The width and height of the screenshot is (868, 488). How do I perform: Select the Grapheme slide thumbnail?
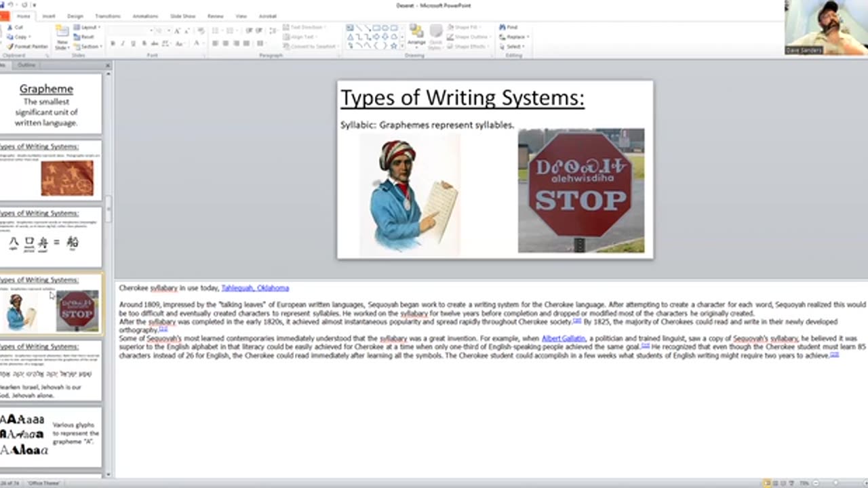pyautogui.click(x=50, y=104)
